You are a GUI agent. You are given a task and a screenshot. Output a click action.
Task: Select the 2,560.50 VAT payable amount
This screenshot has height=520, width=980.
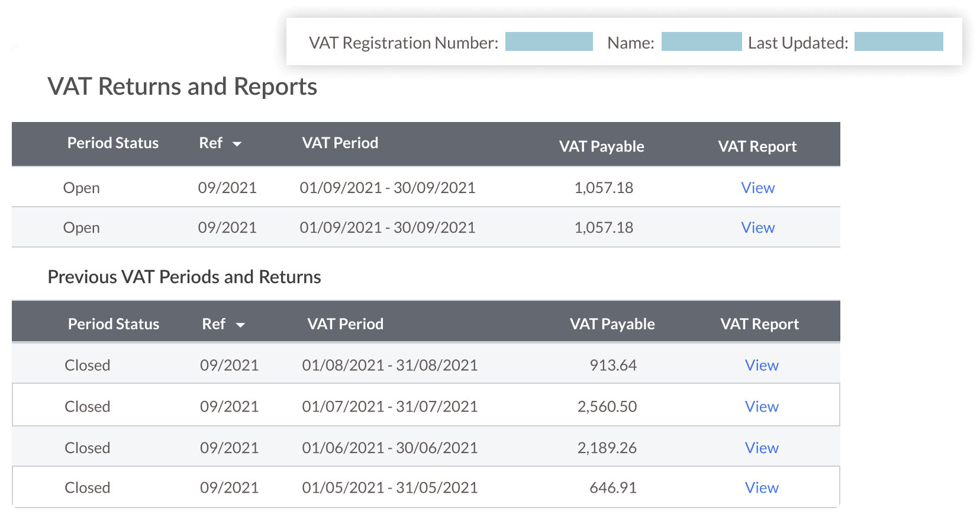pyautogui.click(x=607, y=407)
